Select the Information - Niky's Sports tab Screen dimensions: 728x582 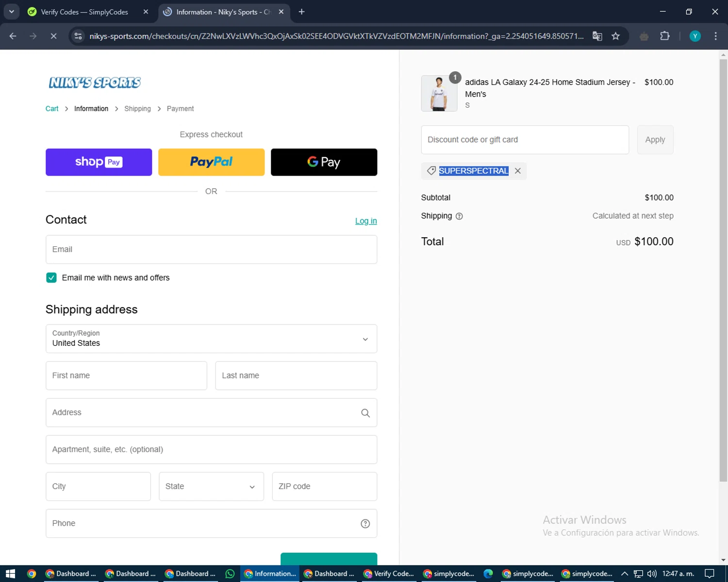click(224, 12)
